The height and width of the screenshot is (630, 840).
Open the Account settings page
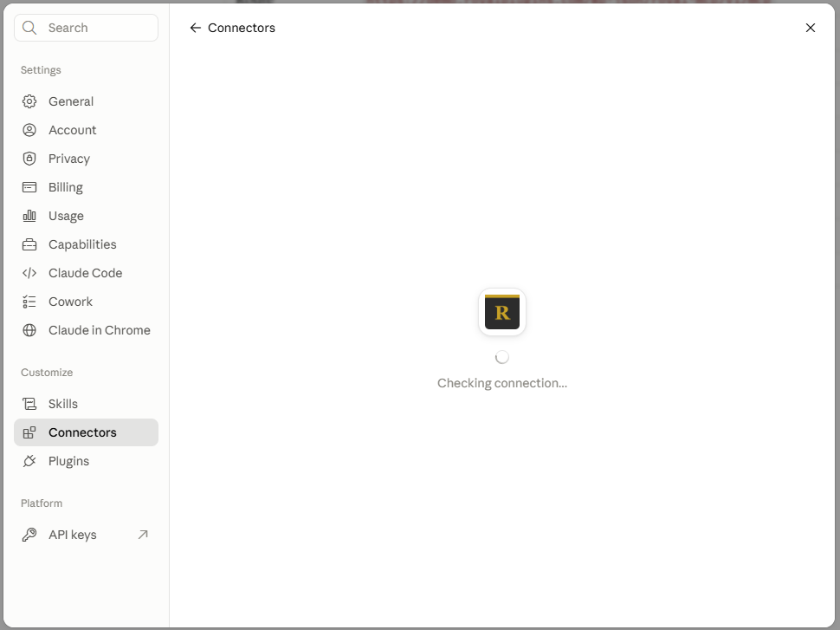pyautogui.click(x=87, y=130)
